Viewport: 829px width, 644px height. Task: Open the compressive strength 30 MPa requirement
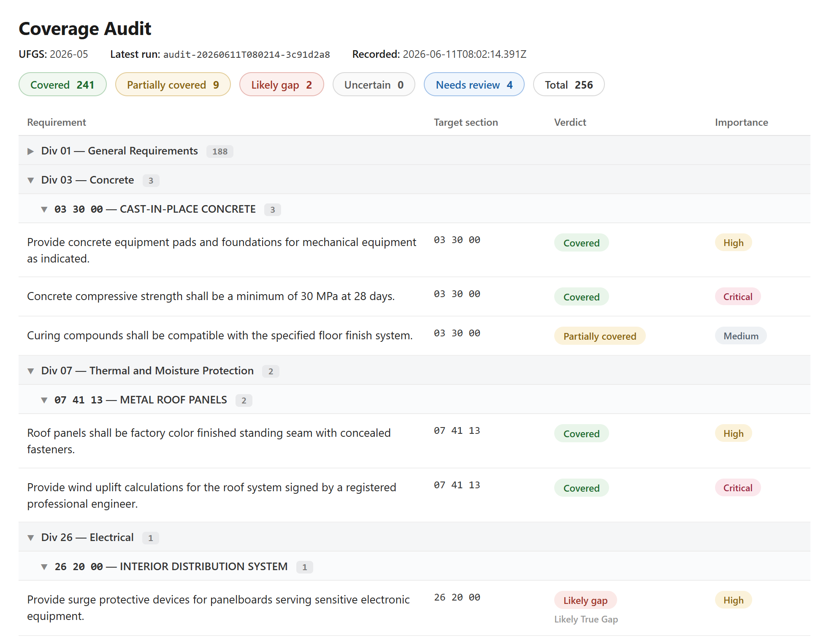pos(414,297)
